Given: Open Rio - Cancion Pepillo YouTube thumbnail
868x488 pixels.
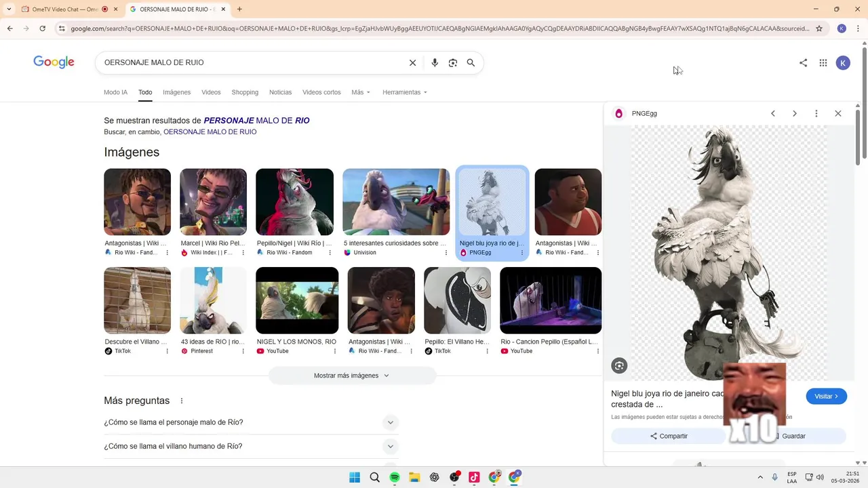Looking at the screenshot, I should click(x=551, y=300).
